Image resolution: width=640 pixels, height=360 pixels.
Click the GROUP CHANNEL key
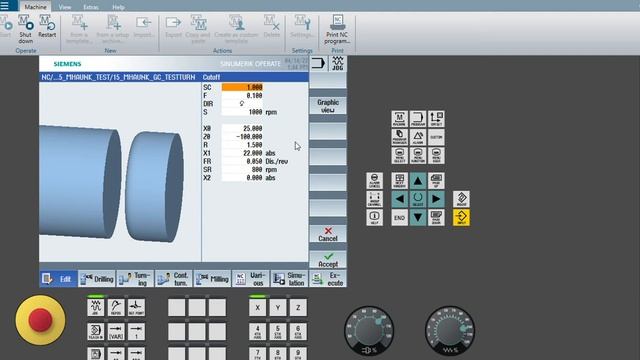pyautogui.click(x=374, y=199)
